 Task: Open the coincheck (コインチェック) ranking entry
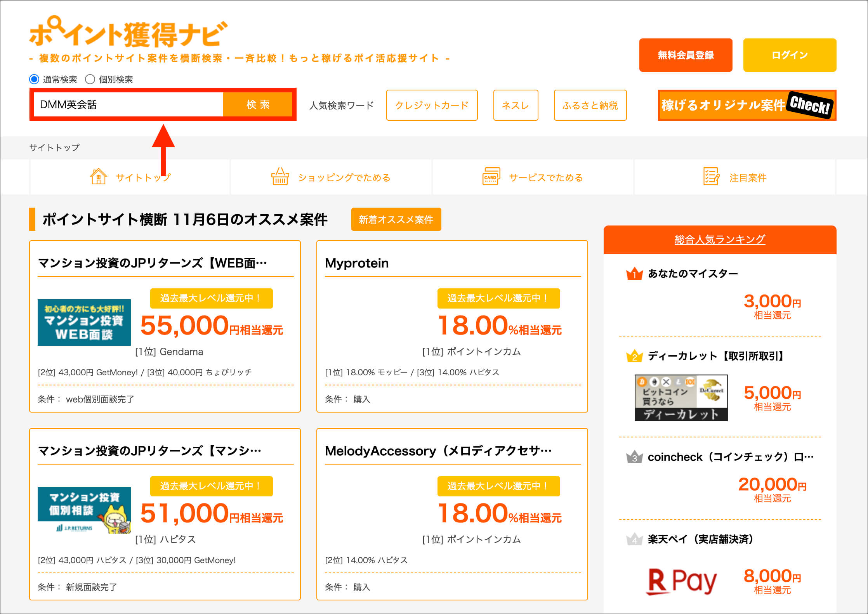pyautogui.click(x=731, y=457)
